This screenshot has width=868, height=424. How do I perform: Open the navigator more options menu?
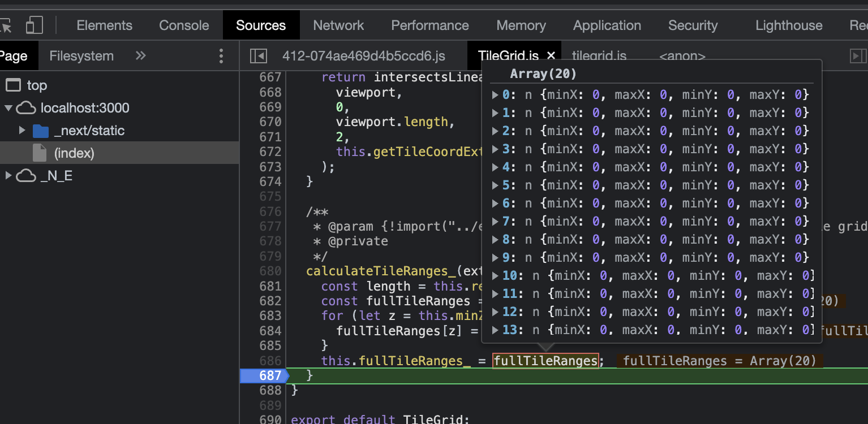coord(221,55)
